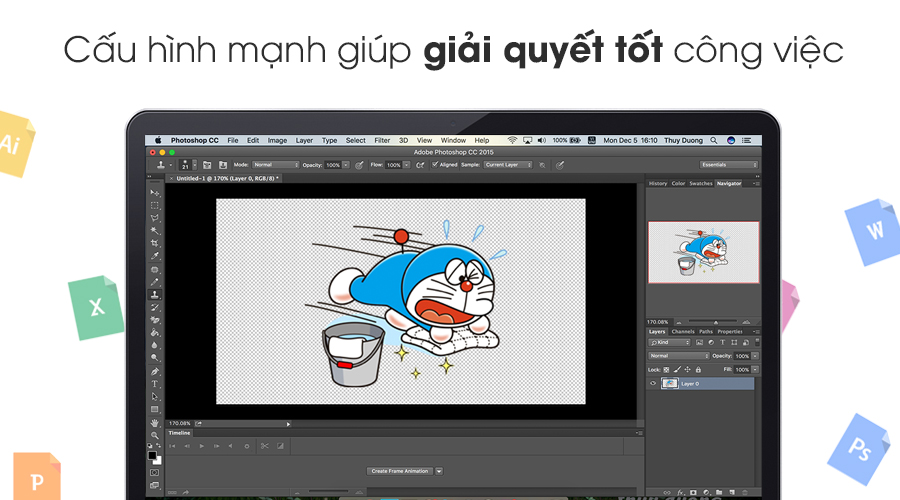Toggle airbrush mode next to Flow

tap(420, 164)
